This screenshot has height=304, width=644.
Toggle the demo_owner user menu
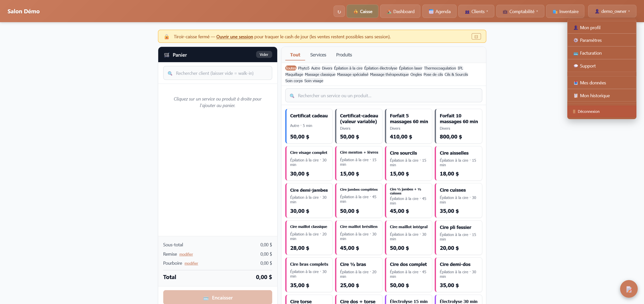[x=612, y=11]
